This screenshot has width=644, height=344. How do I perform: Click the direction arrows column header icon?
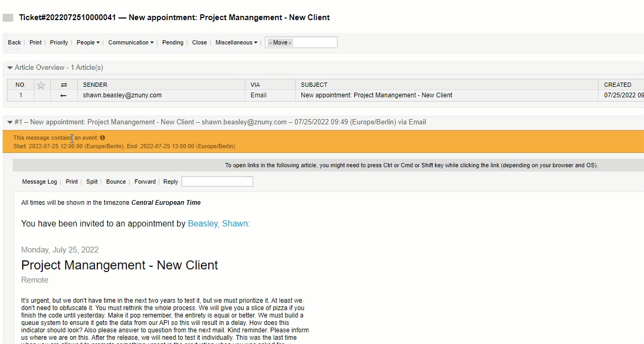64,85
